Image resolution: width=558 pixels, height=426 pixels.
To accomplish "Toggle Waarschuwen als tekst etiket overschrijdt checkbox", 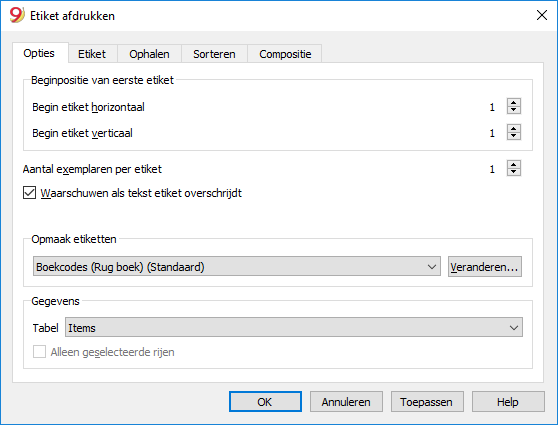I will (x=30, y=193).
